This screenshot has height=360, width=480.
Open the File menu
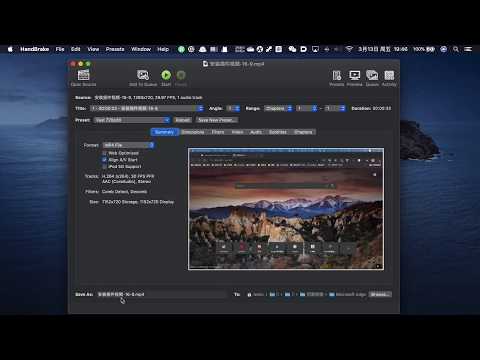pyautogui.click(x=60, y=49)
